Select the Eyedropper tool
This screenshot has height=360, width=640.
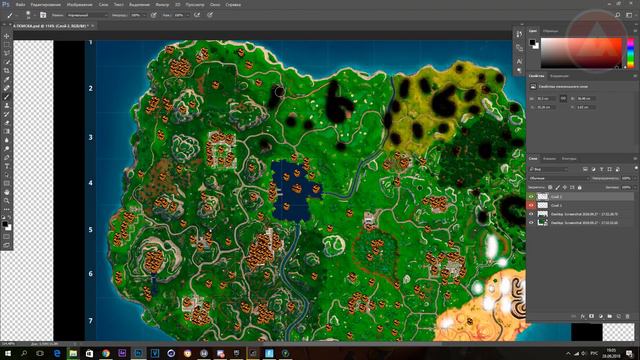7,80
